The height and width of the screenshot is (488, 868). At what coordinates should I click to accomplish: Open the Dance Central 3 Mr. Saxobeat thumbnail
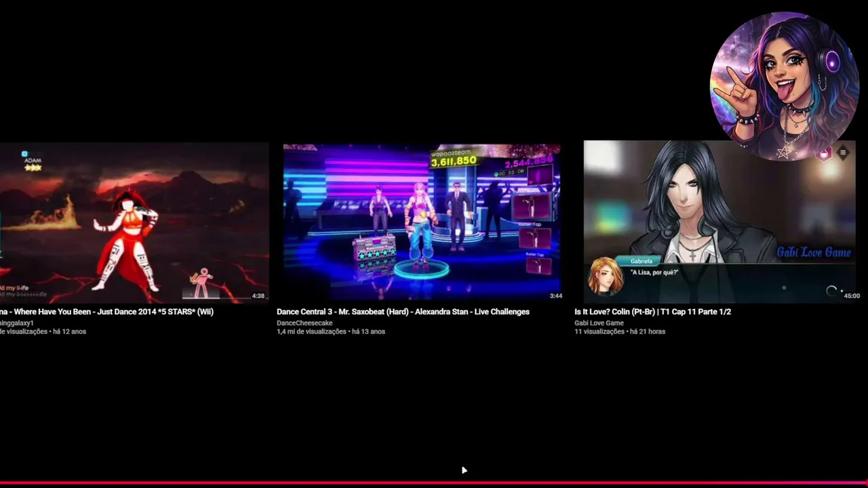(422, 222)
